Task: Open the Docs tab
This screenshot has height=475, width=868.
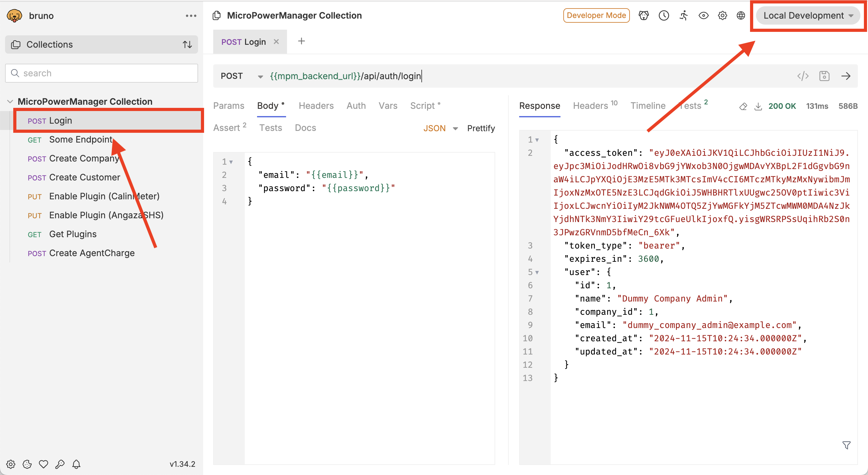Action: pos(305,128)
